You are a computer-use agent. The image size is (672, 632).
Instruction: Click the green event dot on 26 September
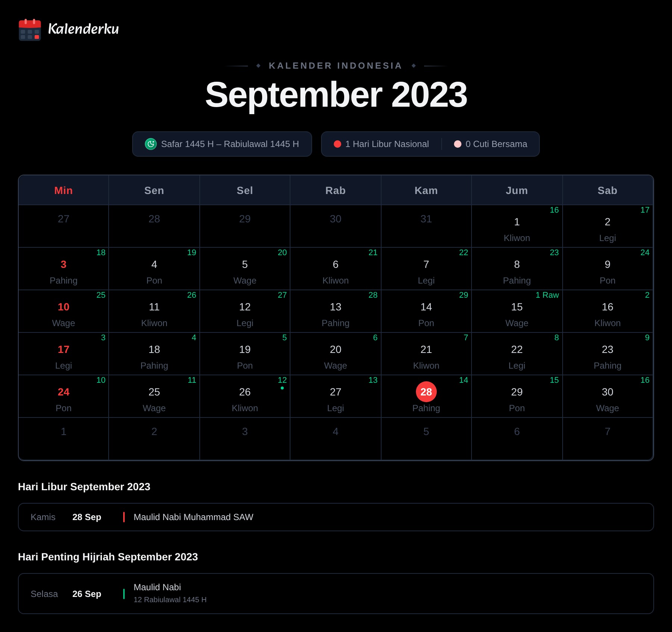click(282, 388)
